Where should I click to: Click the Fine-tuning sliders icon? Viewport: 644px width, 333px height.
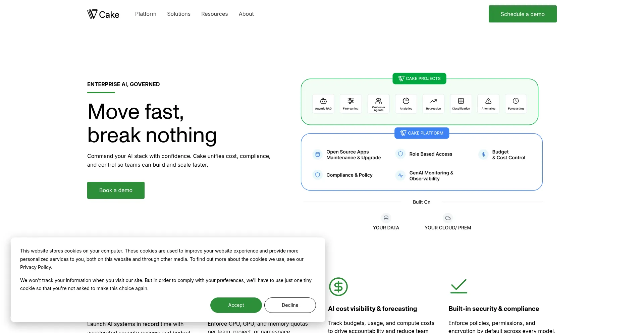pyautogui.click(x=351, y=101)
